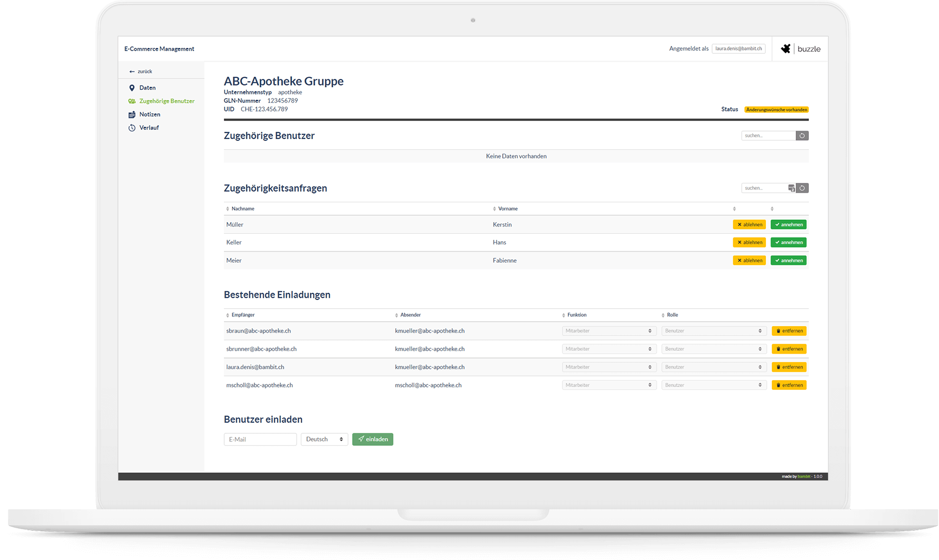Reject Müller's request with ablehnen
The height and width of the screenshot is (560, 939).
pyautogui.click(x=749, y=224)
